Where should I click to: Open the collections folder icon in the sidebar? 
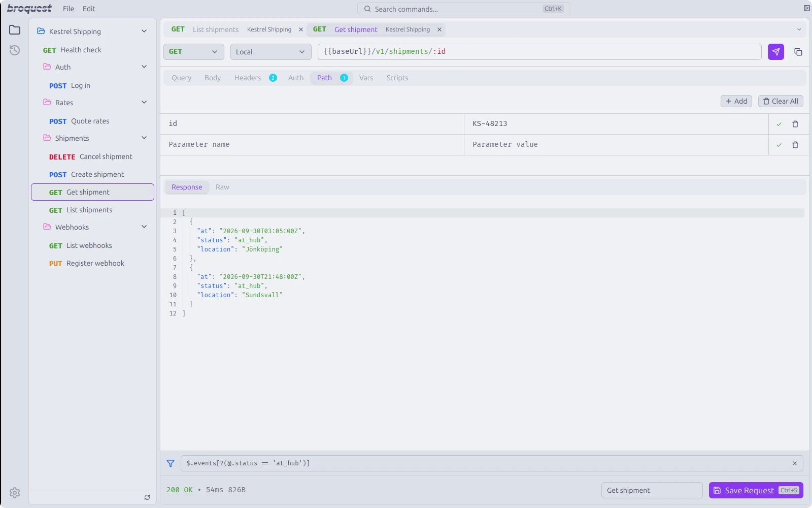15,30
